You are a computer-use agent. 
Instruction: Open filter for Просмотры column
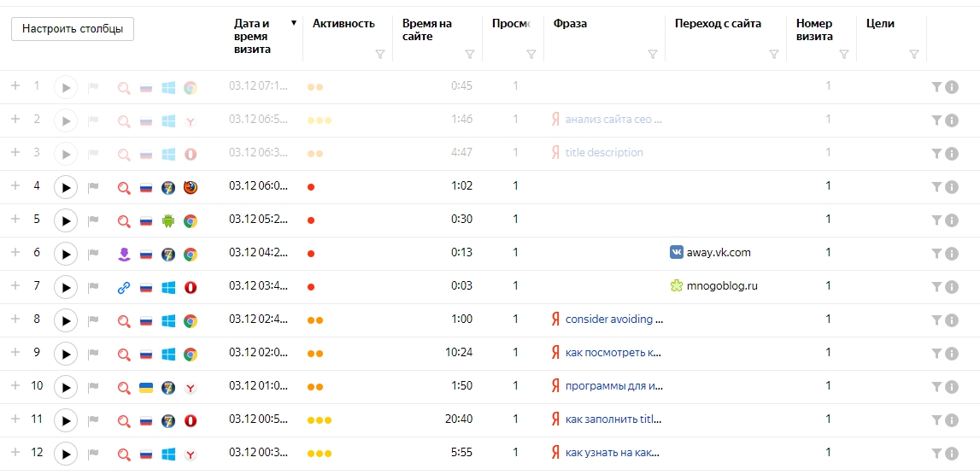[531, 55]
